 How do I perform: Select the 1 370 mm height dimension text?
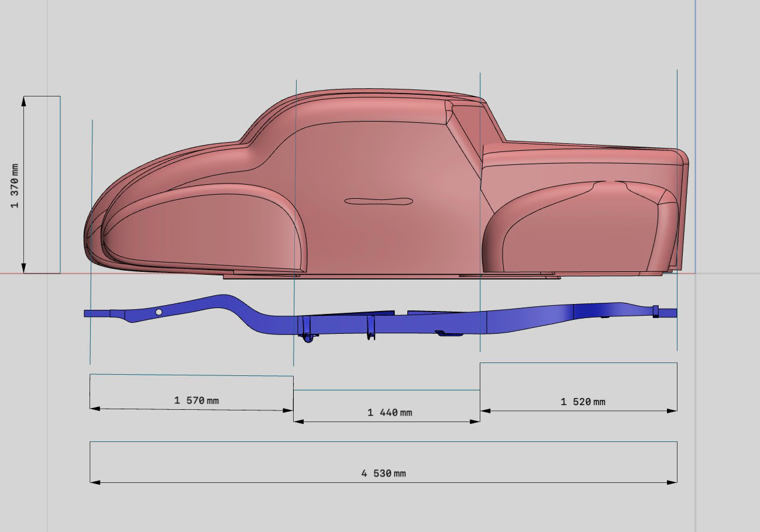[x=15, y=185]
